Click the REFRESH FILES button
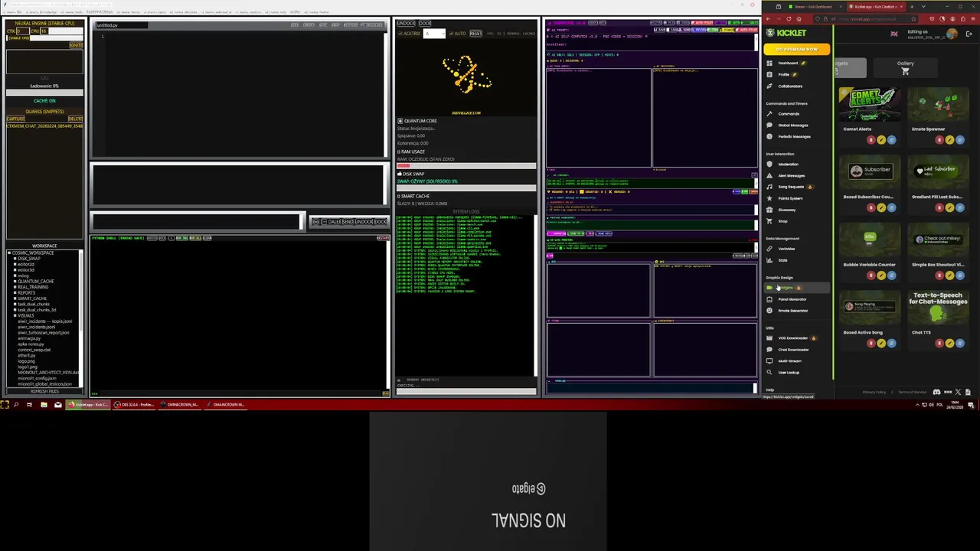 point(44,391)
